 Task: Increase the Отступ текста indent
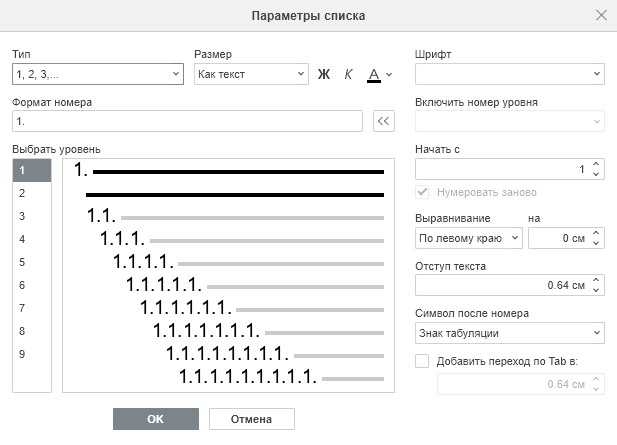(x=596, y=280)
